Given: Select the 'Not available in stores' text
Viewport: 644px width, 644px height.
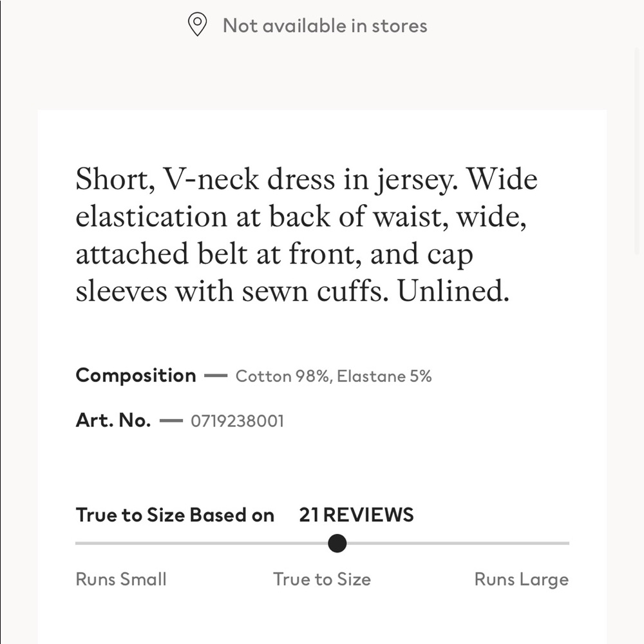Looking at the screenshot, I should point(325,26).
